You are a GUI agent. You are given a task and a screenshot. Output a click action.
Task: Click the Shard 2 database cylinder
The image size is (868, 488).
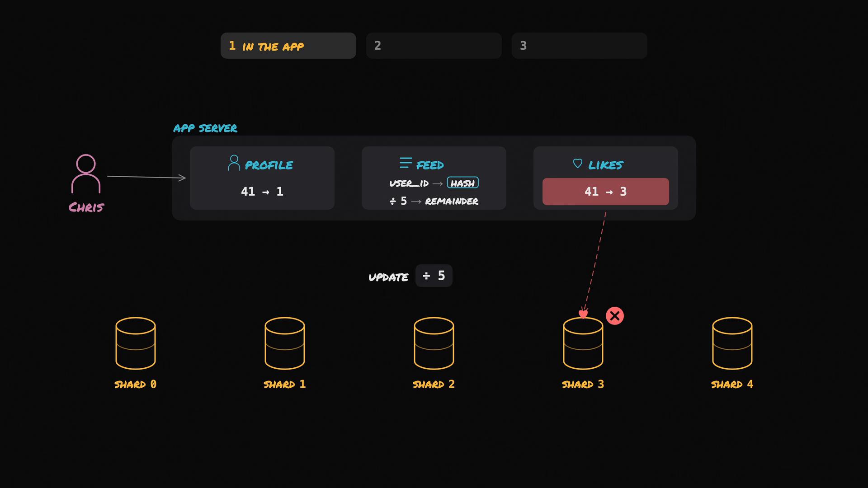tap(434, 343)
